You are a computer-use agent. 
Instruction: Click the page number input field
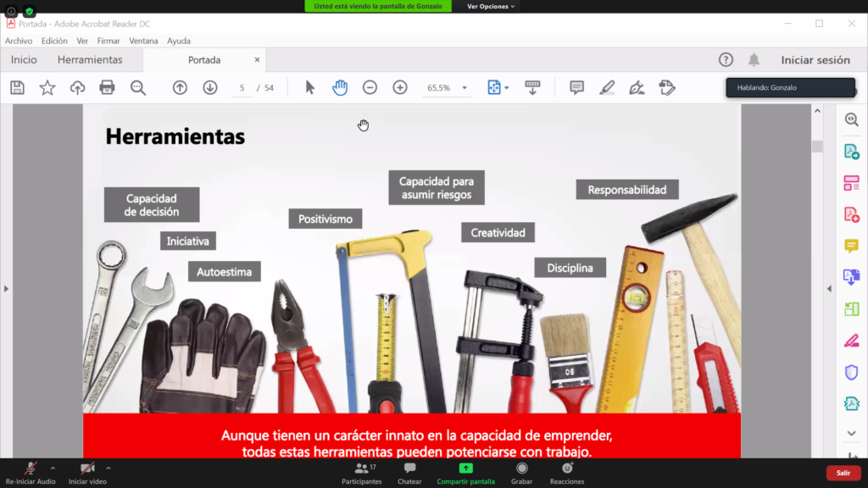[242, 87]
